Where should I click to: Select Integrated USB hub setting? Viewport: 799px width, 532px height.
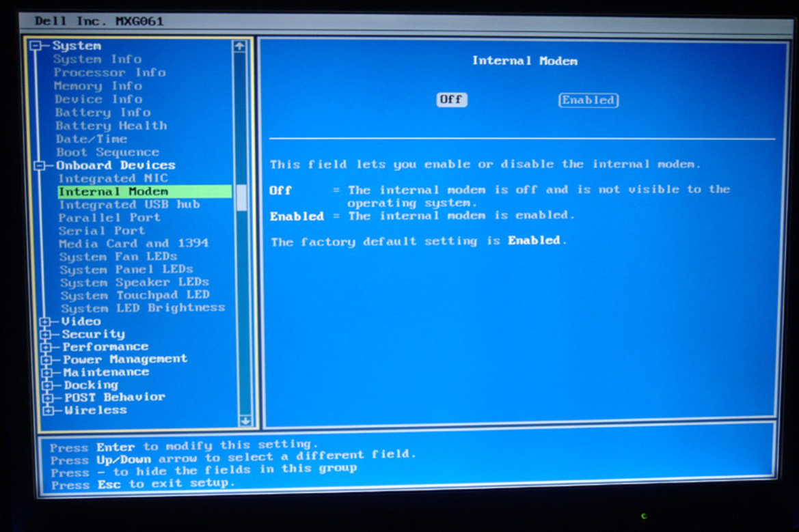[x=129, y=205]
